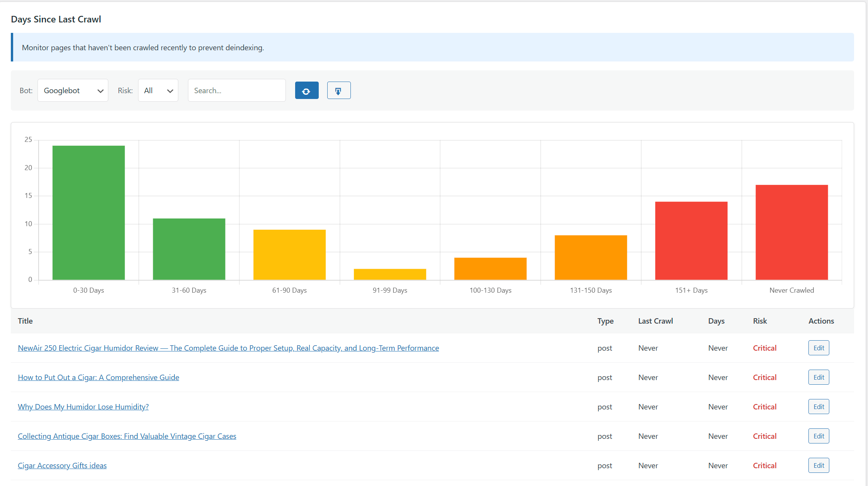Click the blue refresh icon button

(307, 90)
